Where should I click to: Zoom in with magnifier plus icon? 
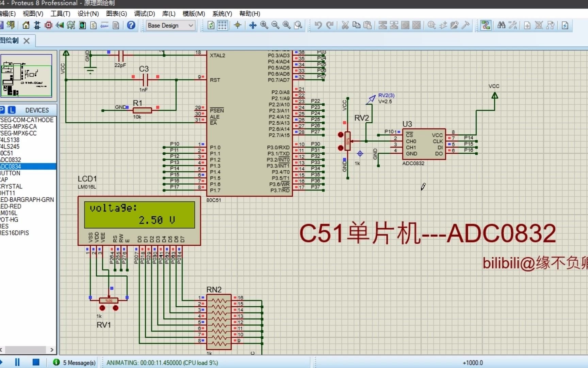[264, 25]
